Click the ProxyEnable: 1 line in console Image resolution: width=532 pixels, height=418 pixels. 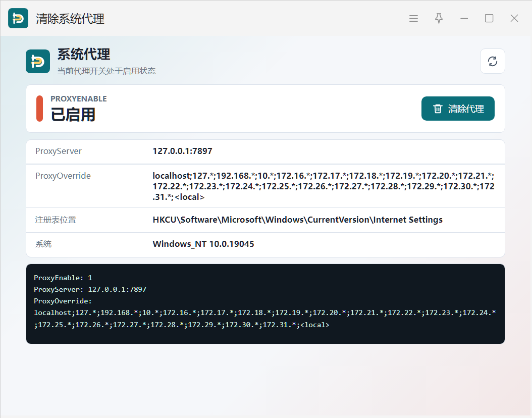[63, 278]
